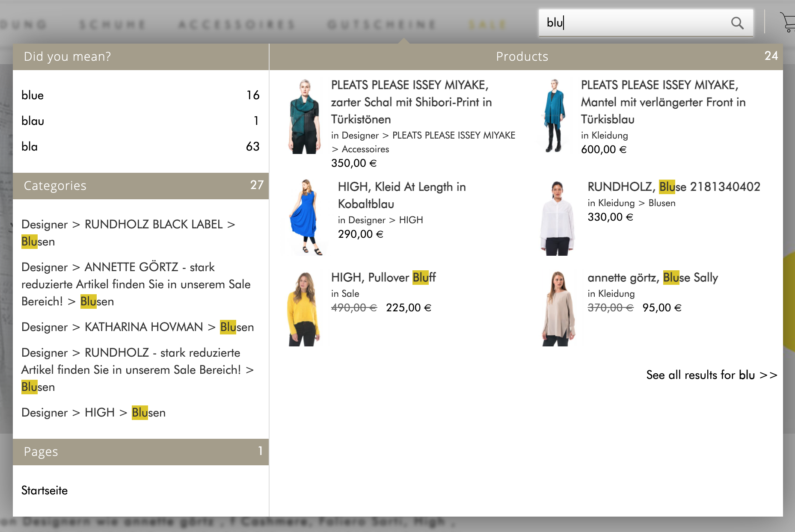The image size is (795, 532).
Task: Click the 600,00 € coat price
Action: (604, 149)
